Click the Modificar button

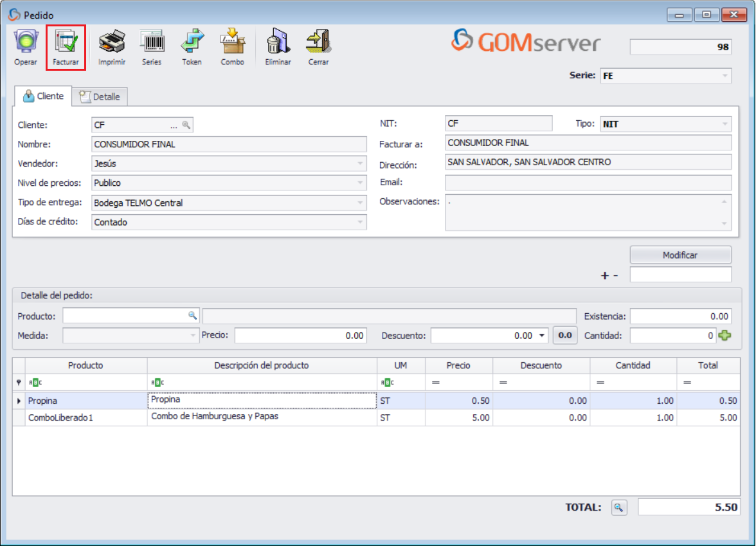680,255
